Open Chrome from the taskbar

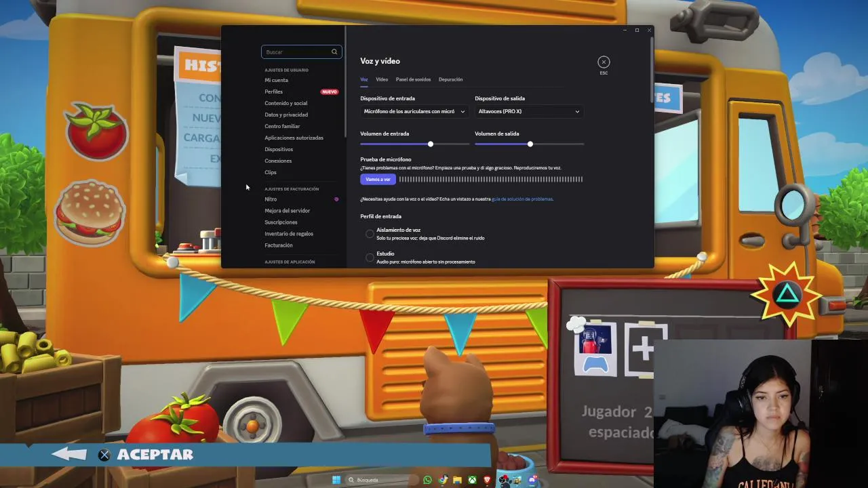(x=442, y=480)
